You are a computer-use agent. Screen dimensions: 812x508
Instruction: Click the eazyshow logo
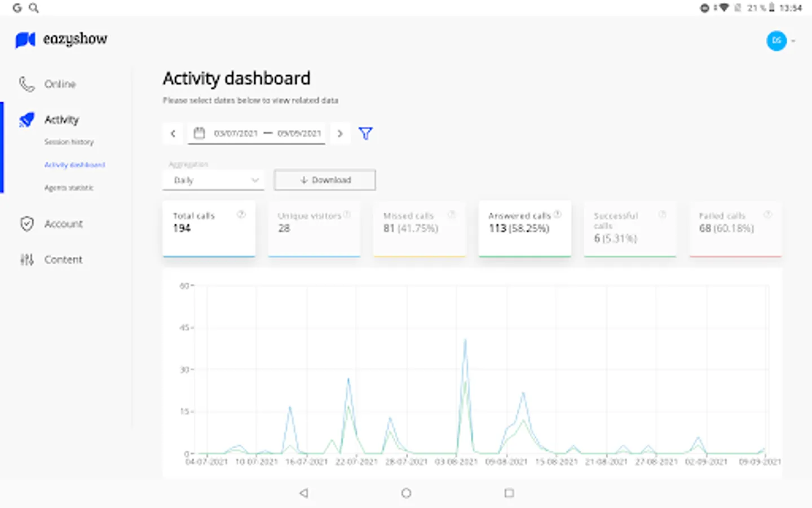click(x=61, y=40)
